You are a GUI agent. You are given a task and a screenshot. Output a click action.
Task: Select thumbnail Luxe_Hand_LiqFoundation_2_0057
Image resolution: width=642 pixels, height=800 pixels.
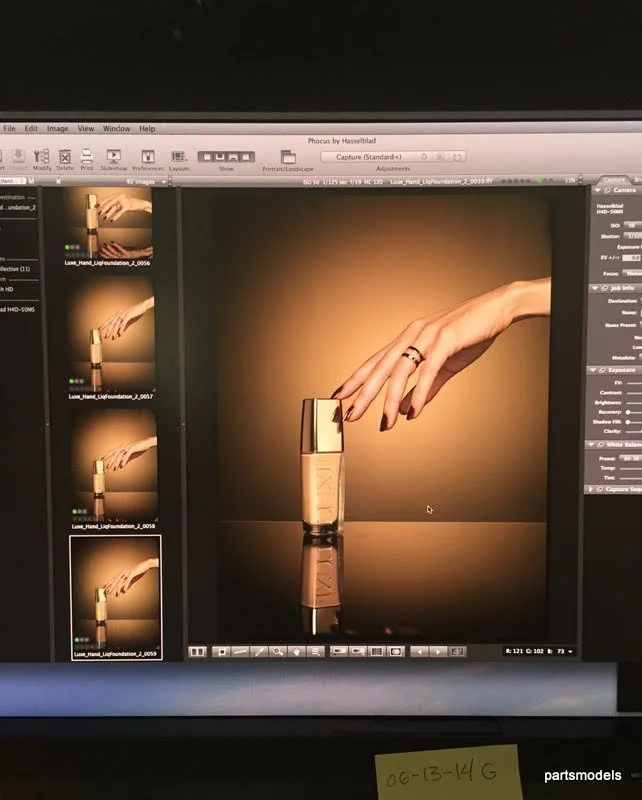111,337
